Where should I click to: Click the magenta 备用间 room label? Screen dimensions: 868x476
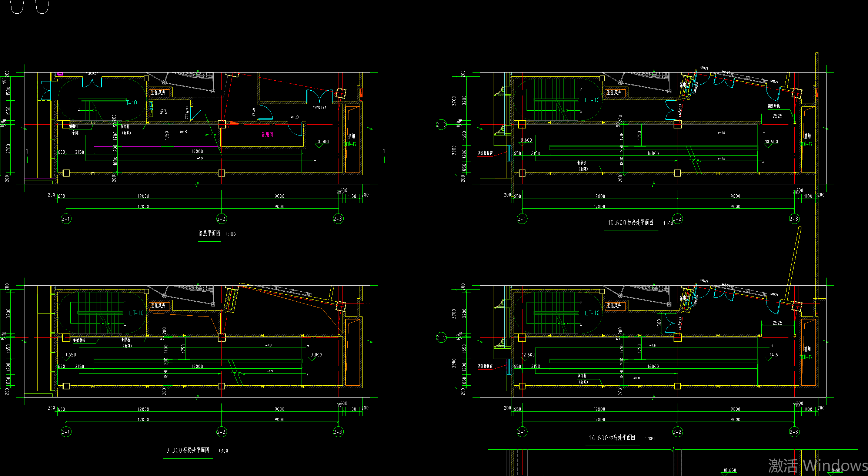click(x=267, y=134)
